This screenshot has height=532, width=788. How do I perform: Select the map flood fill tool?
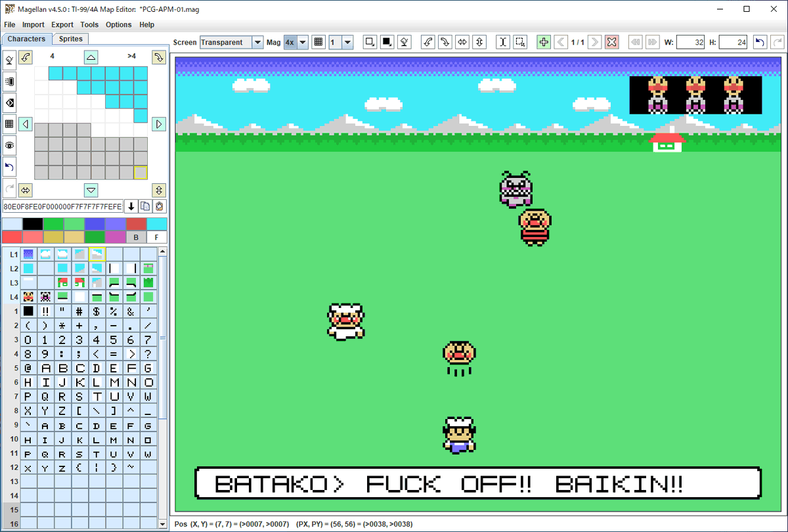point(405,42)
